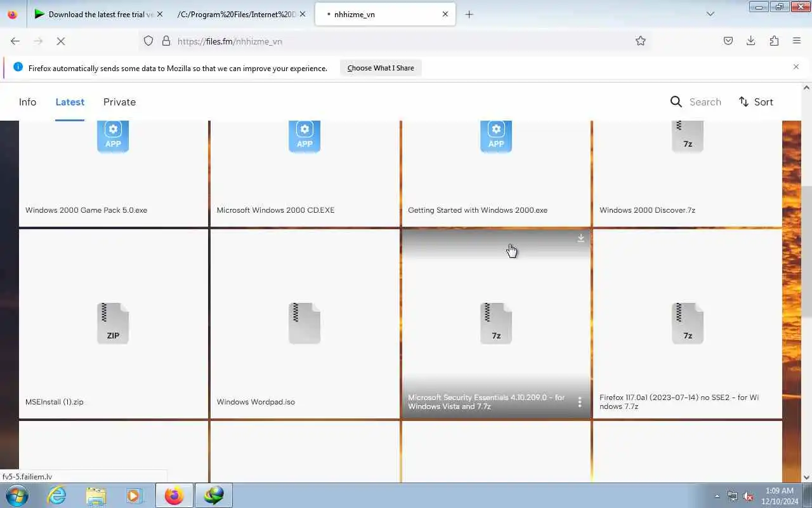Open Windows Explorer folder in taskbar
Image resolution: width=812 pixels, height=508 pixels.
[96, 495]
